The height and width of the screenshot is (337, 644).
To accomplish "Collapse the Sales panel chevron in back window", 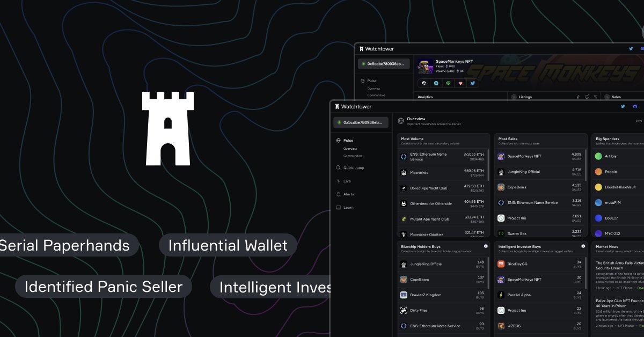I will pos(607,97).
